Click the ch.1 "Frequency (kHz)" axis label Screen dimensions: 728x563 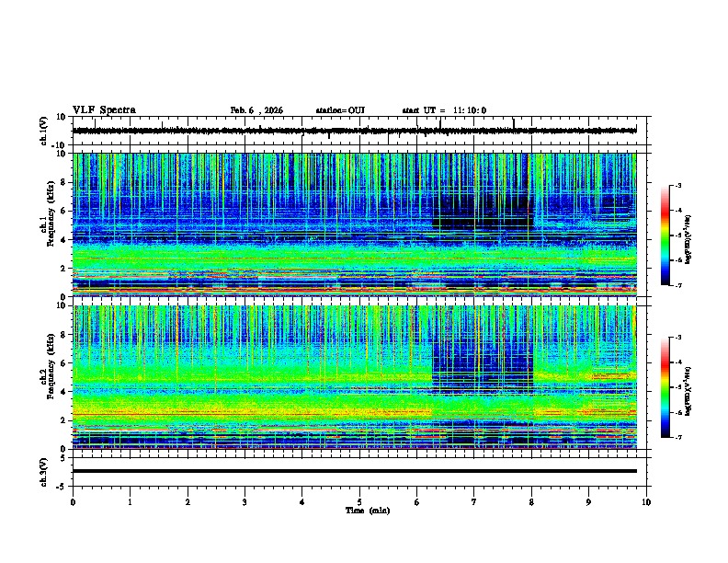click(51, 213)
